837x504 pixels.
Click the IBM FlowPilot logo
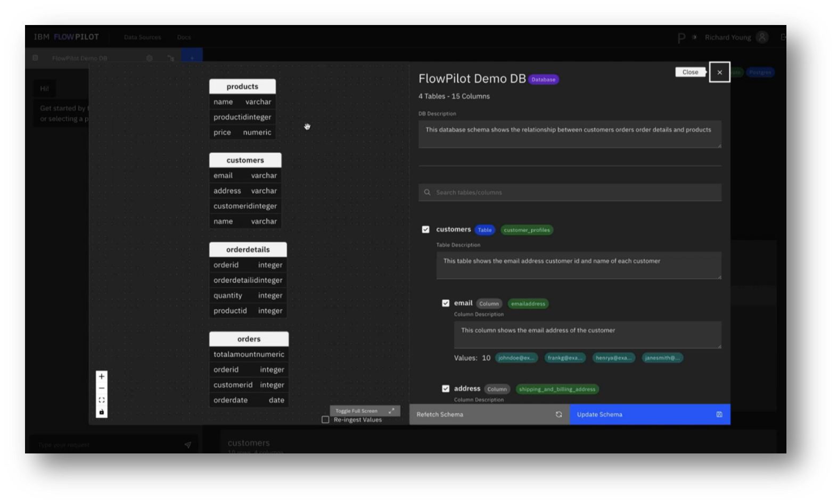coord(67,37)
